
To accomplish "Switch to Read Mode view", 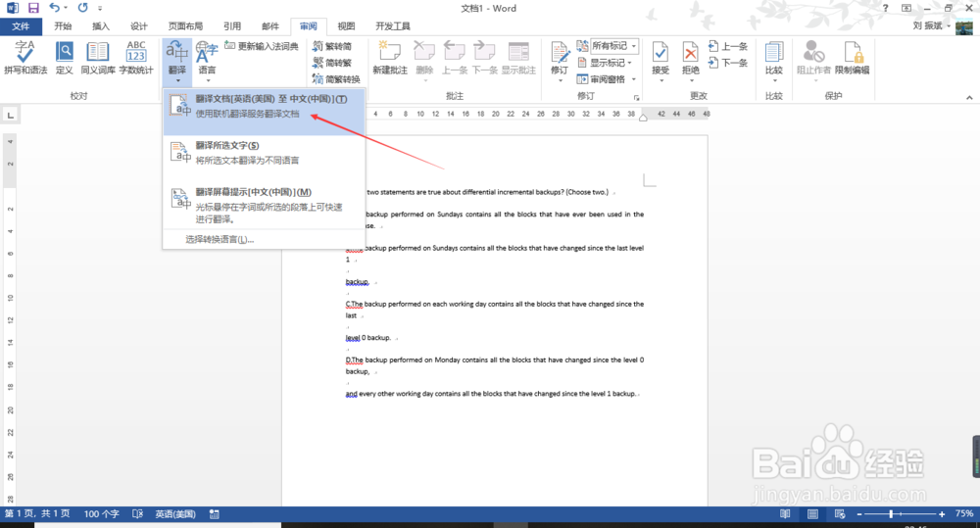I will [x=785, y=513].
